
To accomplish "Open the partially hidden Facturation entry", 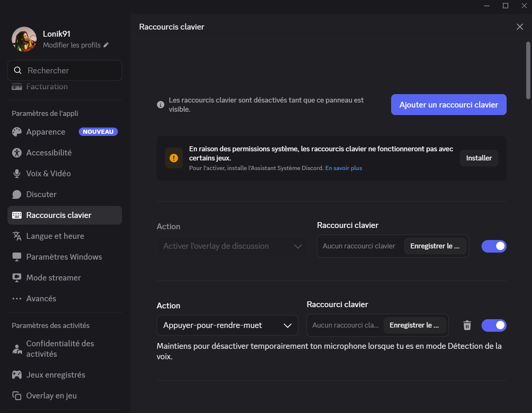I will tap(65, 87).
